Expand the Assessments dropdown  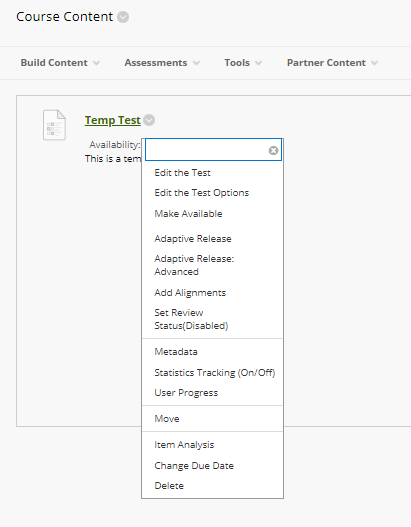point(162,63)
